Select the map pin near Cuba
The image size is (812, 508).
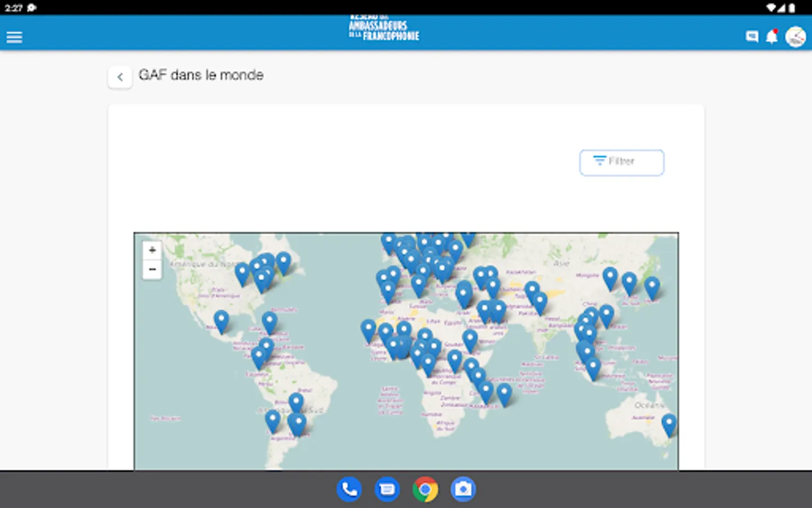[x=270, y=323]
